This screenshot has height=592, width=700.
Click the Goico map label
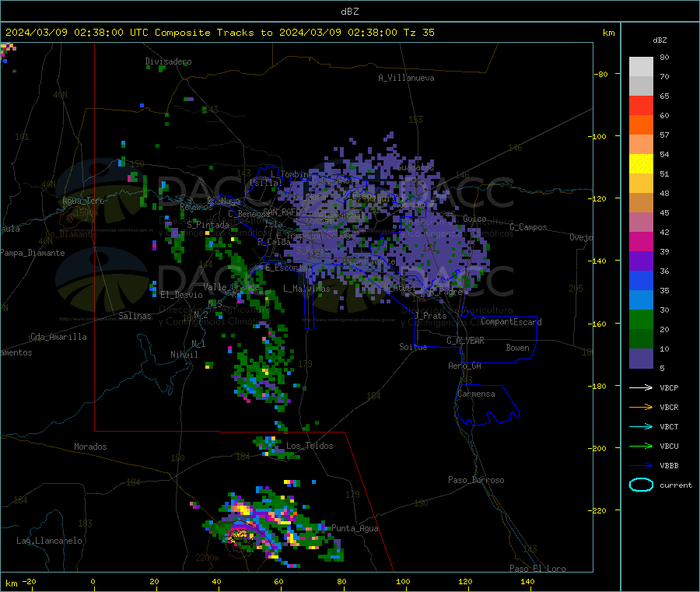click(474, 219)
